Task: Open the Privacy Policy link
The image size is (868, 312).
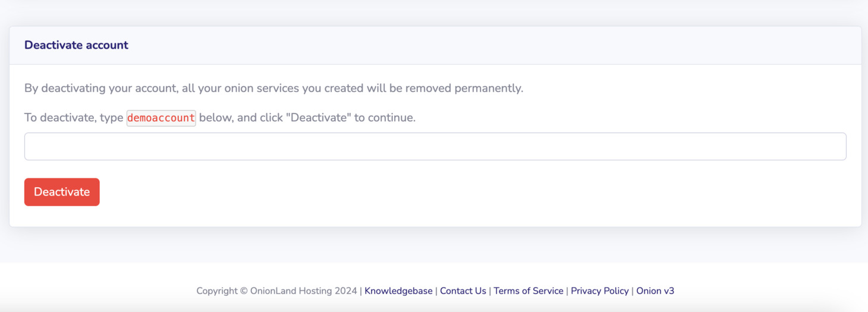Action: (x=600, y=291)
